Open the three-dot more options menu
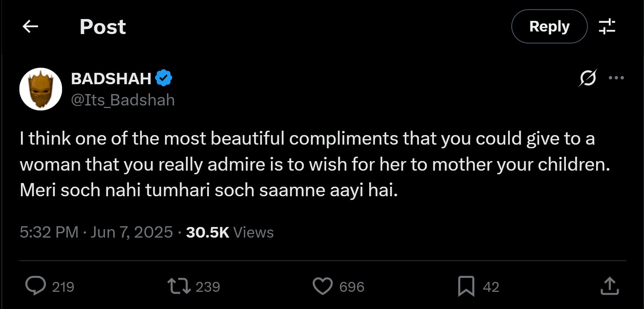This screenshot has height=309, width=644. [616, 78]
